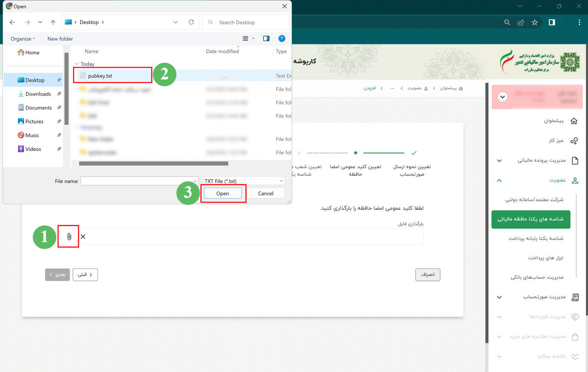Bookmark page with star icon
Viewport: 588px width, 372px height.
click(x=535, y=22)
